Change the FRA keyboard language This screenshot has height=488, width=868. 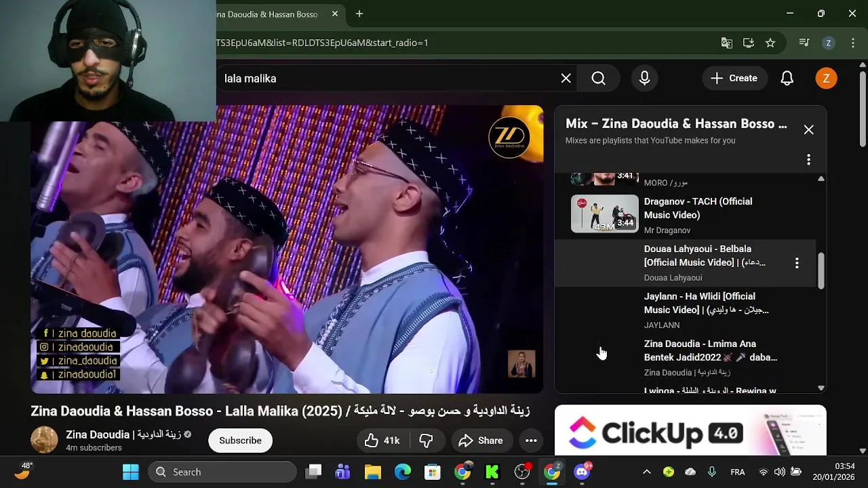[738, 472]
